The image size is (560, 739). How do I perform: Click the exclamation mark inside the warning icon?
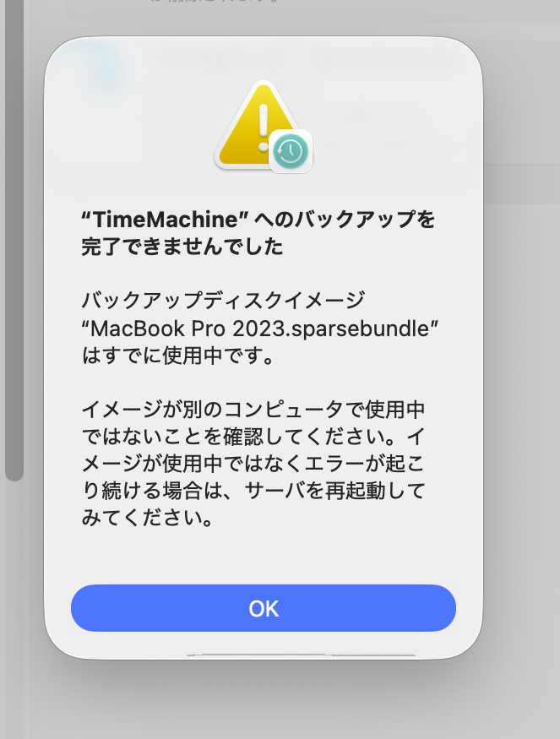click(263, 122)
